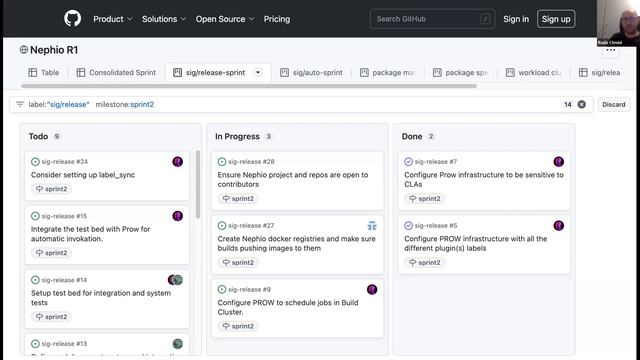Click the Discard button

tap(613, 104)
